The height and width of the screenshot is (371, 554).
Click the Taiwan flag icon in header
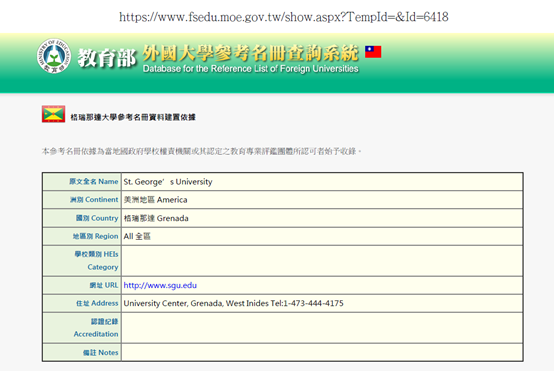point(373,52)
